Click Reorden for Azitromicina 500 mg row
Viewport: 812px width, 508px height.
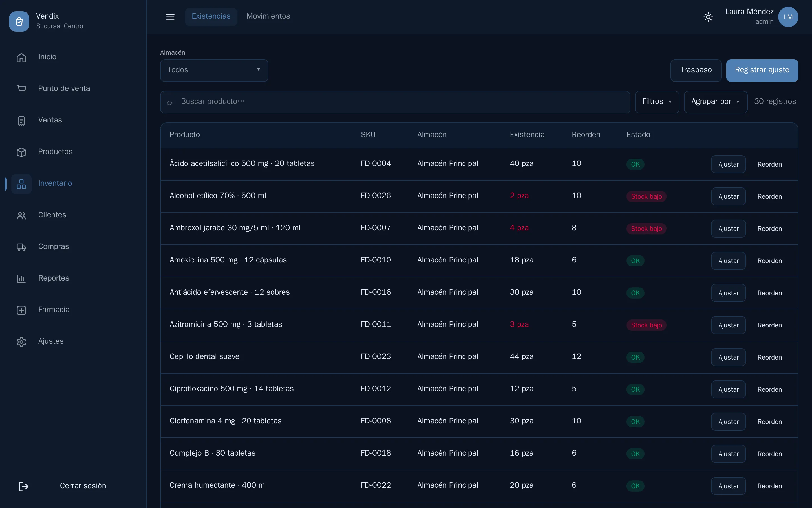tap(769, 325)
